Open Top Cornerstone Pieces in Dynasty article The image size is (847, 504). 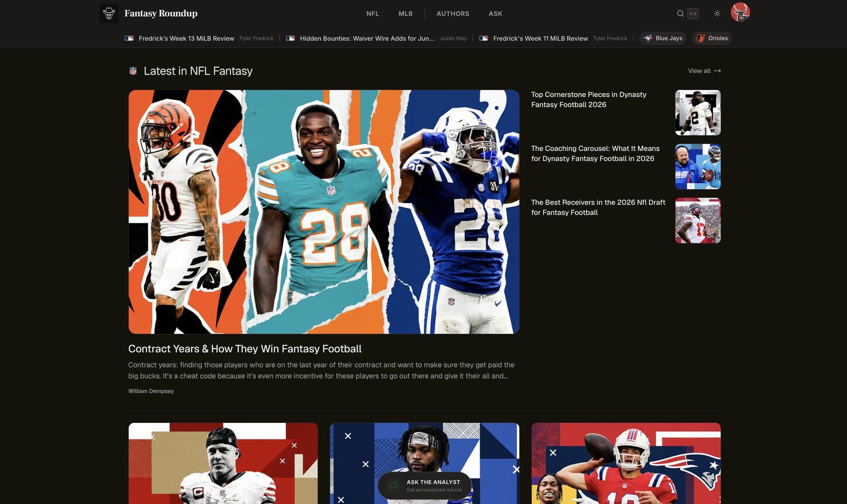point(589,100)
